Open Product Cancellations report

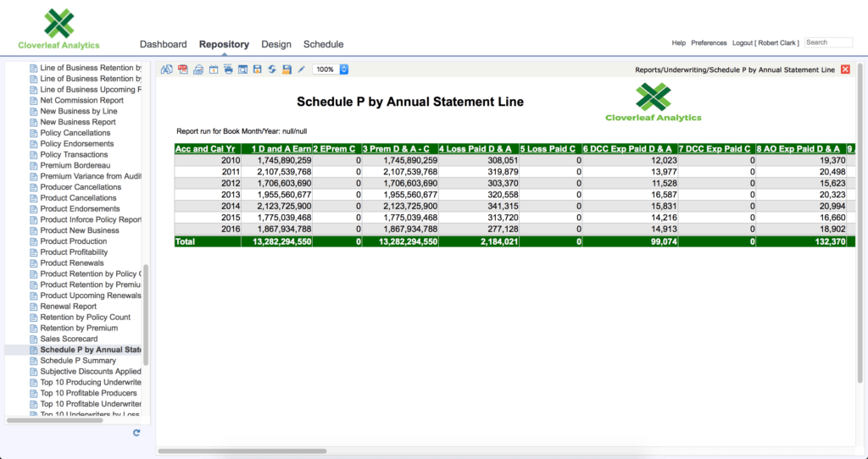pos(78,198)
